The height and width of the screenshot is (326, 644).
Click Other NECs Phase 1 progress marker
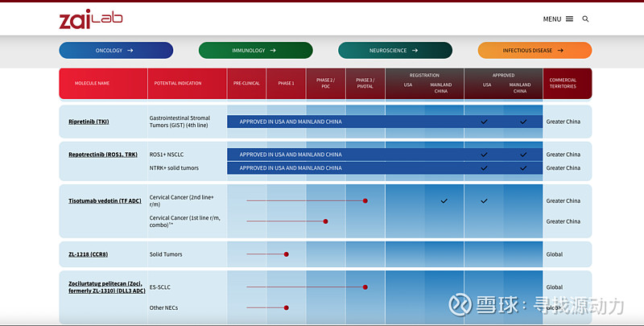pos(287,307)
